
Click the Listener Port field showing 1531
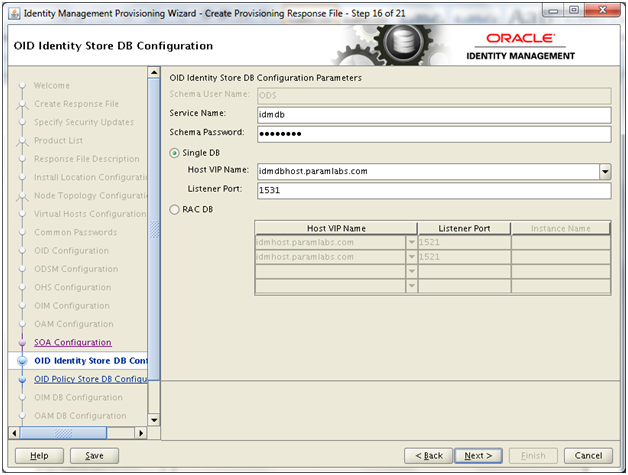[x=434, y=190]
